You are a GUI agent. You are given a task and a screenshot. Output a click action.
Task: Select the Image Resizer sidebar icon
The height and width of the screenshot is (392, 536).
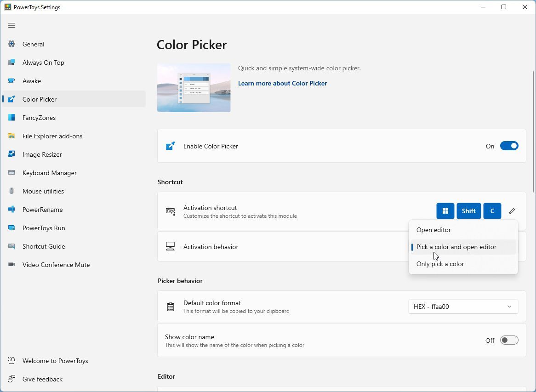[x=11, y=154]
